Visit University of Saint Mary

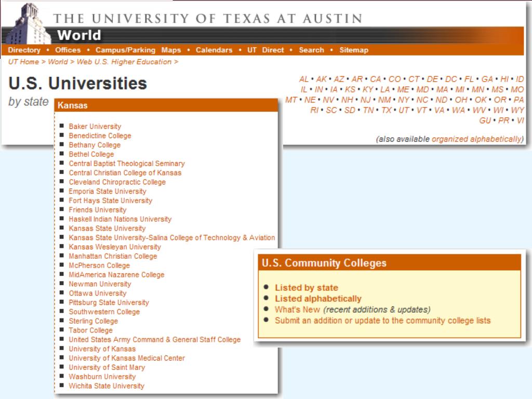tap(107, 367)
